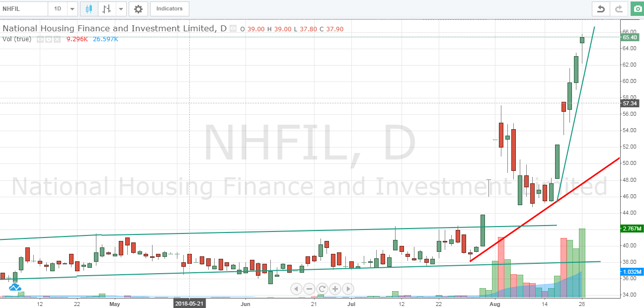This screenshot has height=308, width=644.
Task: Click the 65.40 current price label
Action: [x=630, y=37]
